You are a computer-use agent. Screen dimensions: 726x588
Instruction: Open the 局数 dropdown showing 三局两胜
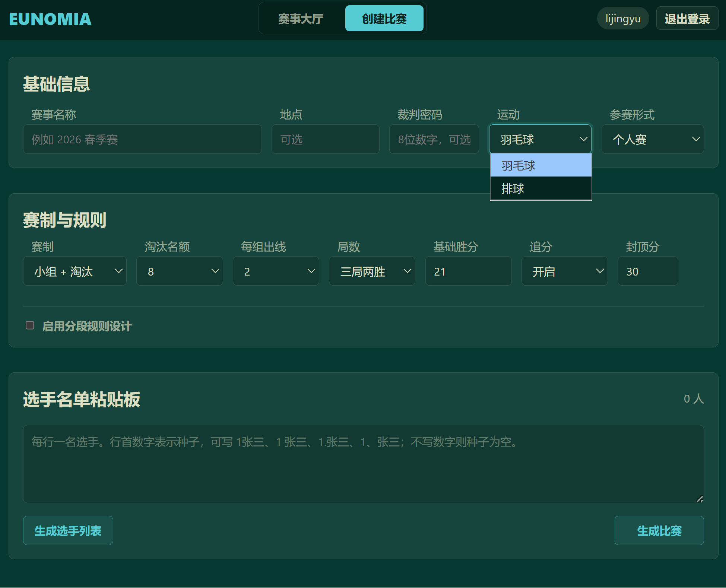click(372, 271)
